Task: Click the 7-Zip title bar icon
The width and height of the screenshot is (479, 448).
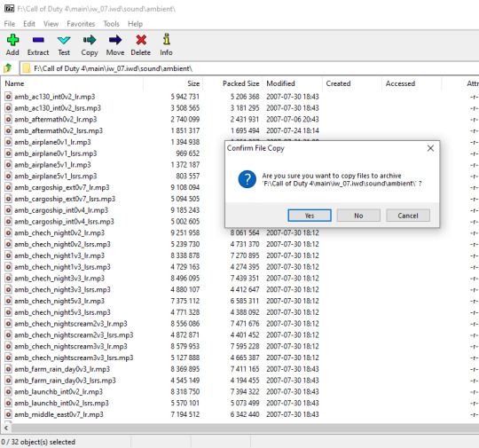Action: click(x=10, y=9)
